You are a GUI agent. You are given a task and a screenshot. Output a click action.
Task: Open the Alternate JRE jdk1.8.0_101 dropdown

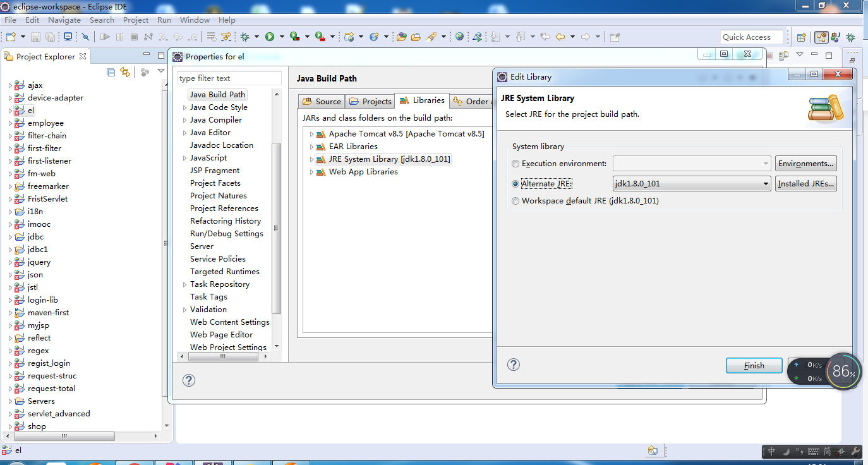click(x=766, y=184)
